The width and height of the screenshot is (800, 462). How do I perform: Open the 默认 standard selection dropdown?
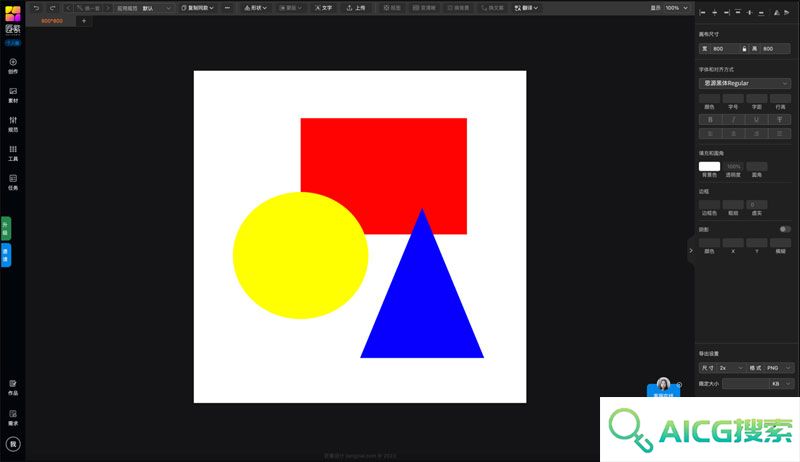[x=157, y=8]
